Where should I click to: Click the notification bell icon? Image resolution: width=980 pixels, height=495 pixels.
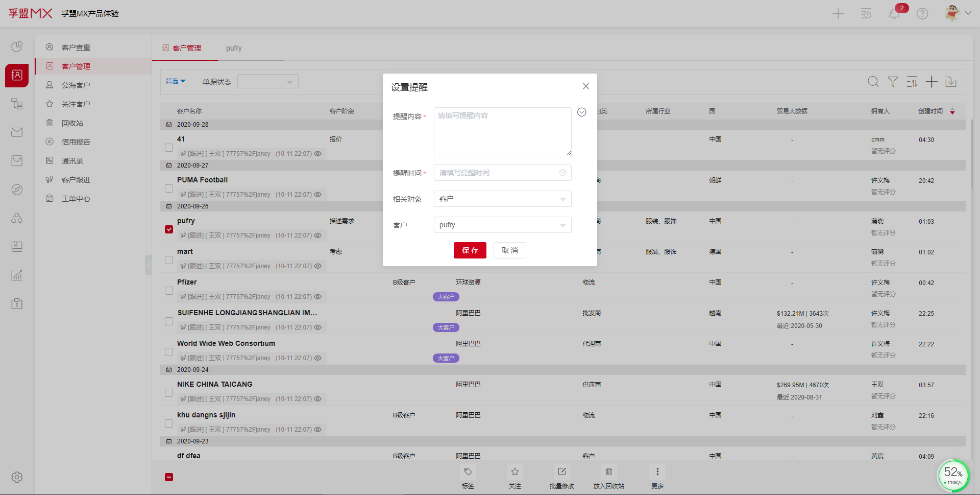click(x=894, y=14)
